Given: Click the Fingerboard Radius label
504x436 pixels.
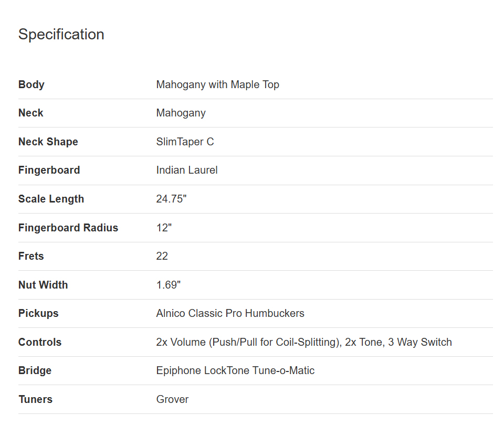Looking at the screenshot, I should 68,228.
